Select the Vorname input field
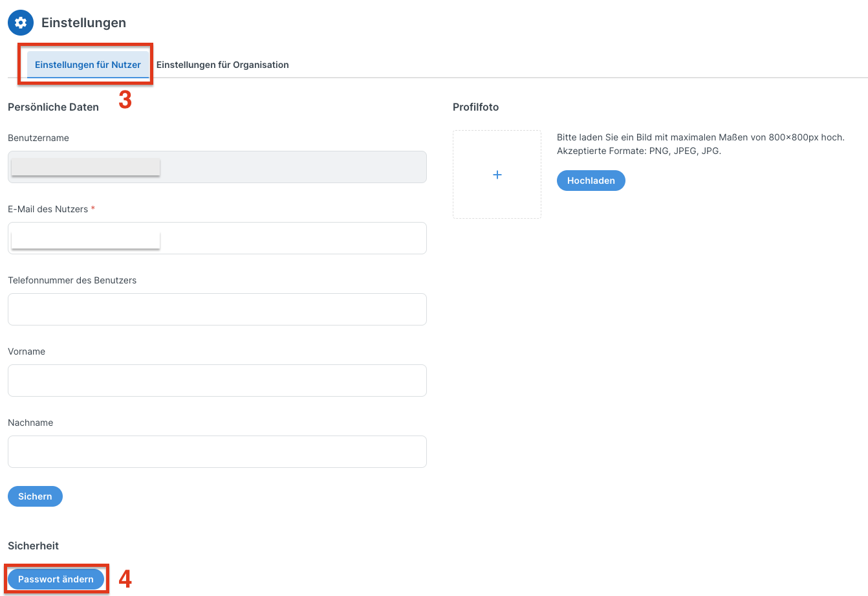This screenshot has width=868, height=596. (217, 381)
